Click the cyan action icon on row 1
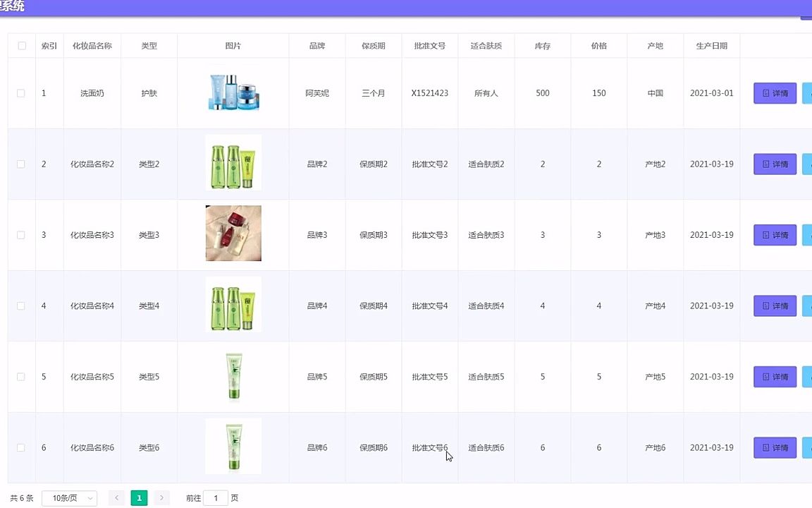 pyautogui.click(x=806, y=92)
